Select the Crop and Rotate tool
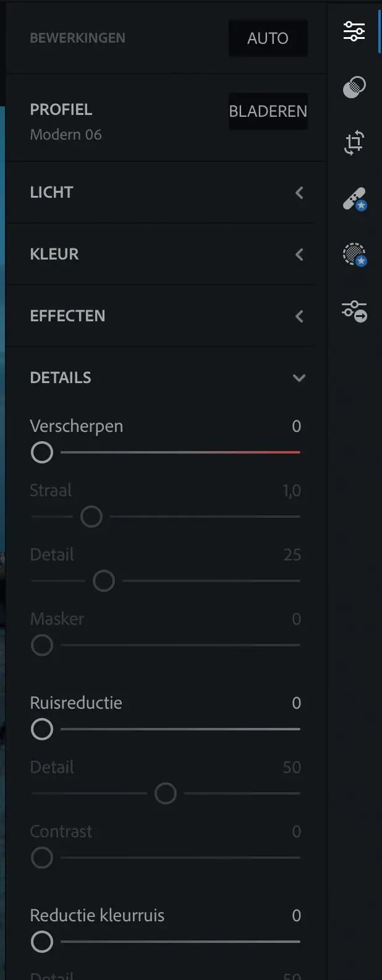The height and width of the screenshot is (980, 382). 354,143
